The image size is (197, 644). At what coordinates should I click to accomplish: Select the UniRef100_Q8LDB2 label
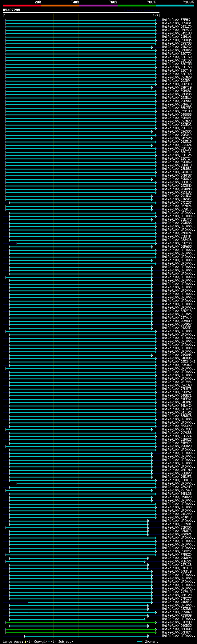177,169
